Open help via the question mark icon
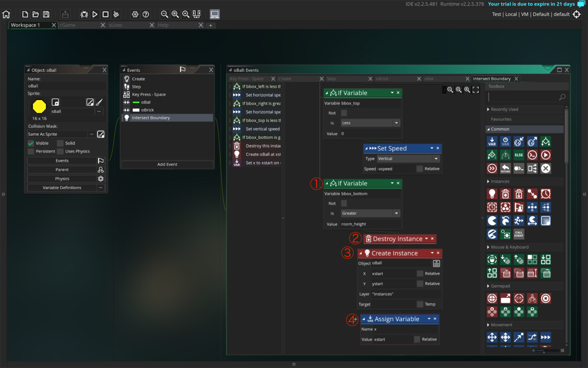Screen dimensions: 588x368 pyautogui.click(x=146, y=14)
